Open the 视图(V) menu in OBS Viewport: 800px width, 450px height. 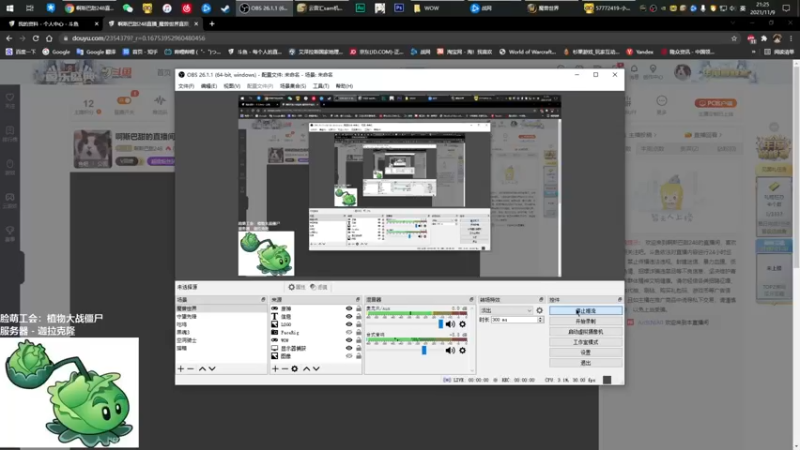point(231,86)
